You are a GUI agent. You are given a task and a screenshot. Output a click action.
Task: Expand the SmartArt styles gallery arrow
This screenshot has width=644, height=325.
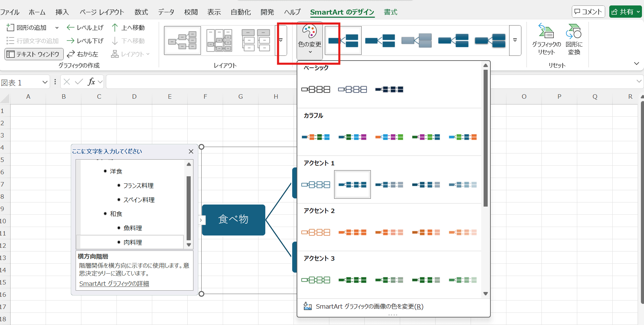(515, 40)
